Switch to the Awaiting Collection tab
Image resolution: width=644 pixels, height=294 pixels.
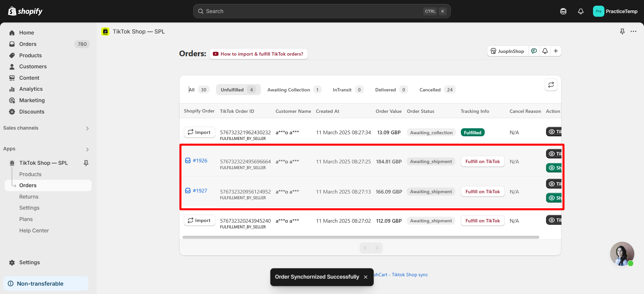294,90
